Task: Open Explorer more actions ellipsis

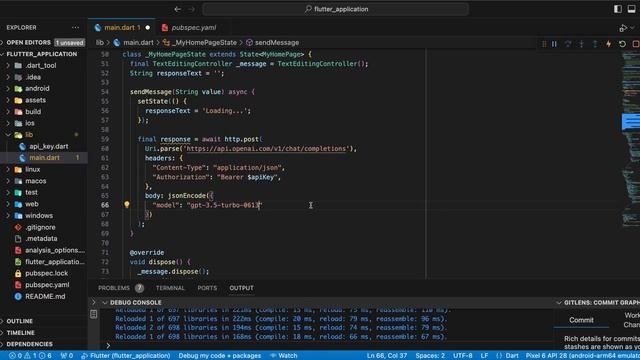Action: [x=76, y=27]
